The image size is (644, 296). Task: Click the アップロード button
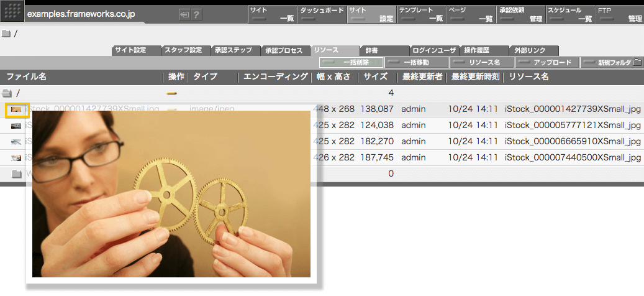click(x=547, y=62)
